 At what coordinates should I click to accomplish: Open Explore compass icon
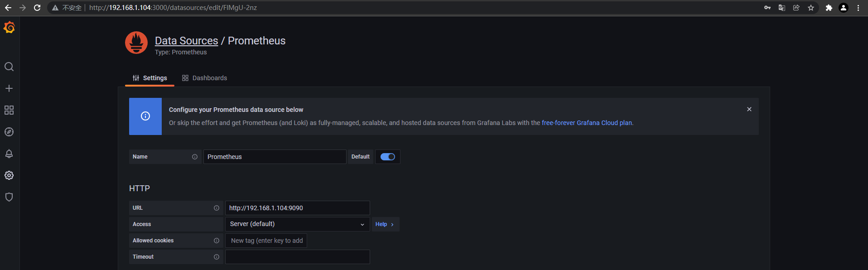coord(9,132)
